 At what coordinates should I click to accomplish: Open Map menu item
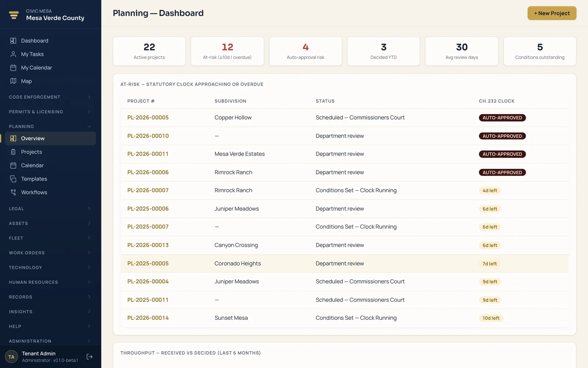point(50,81)
